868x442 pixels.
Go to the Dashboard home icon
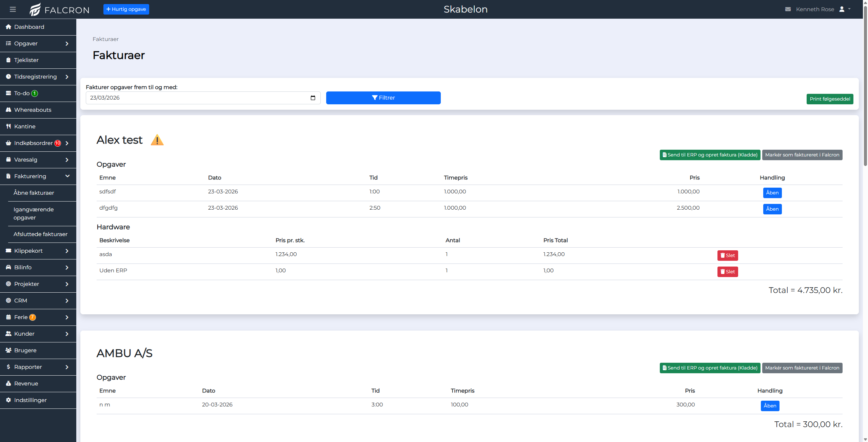[8, 27]
